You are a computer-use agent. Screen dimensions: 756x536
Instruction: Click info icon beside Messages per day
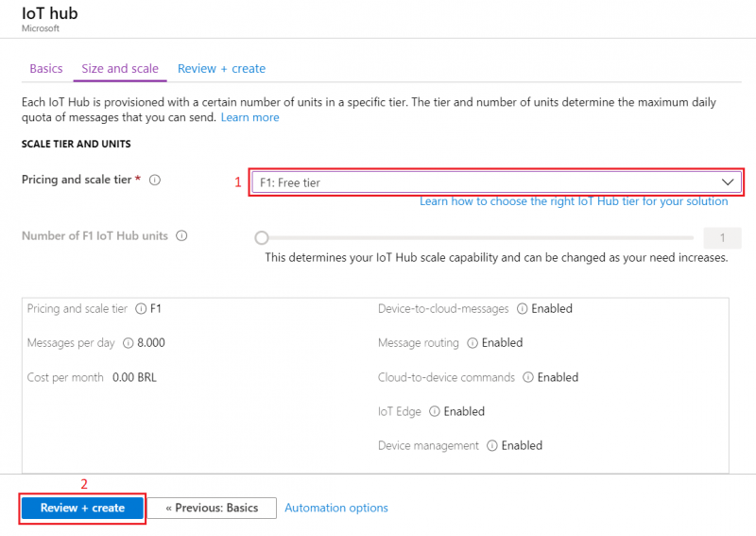tap(128, 343)
